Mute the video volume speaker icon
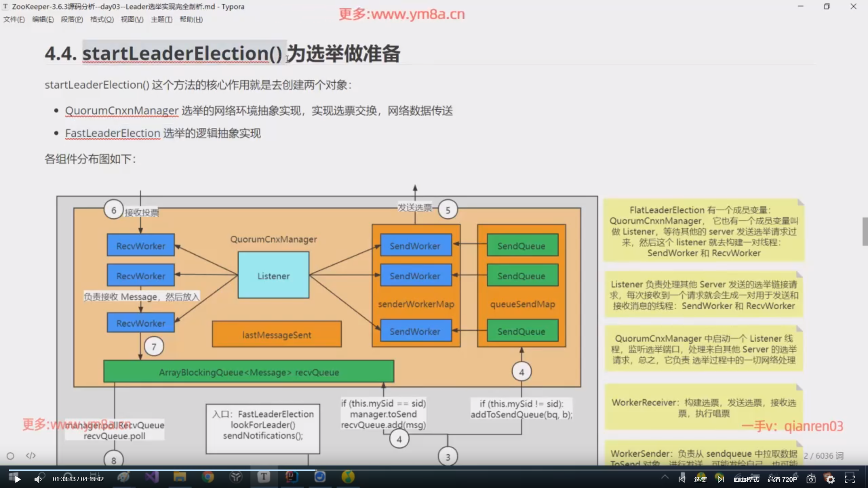This screenshot has height=488, width=868. click(38, 479)
